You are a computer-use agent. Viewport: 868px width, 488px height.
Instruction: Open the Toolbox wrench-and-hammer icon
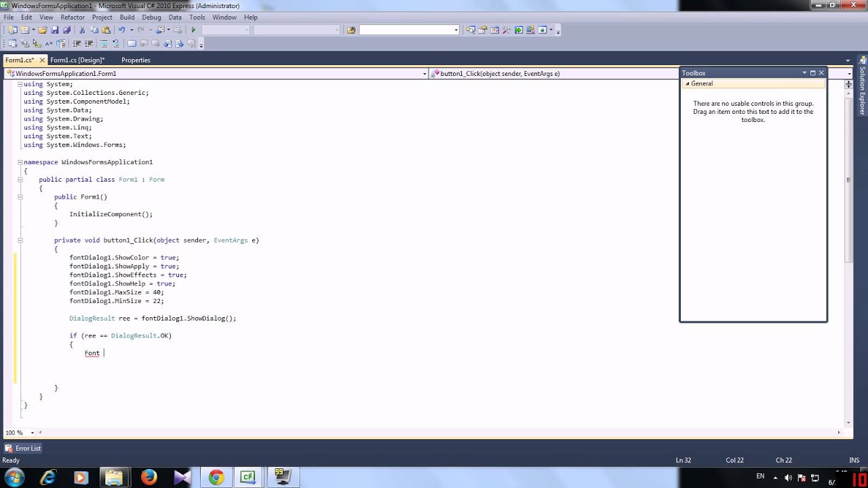point(507,30)
